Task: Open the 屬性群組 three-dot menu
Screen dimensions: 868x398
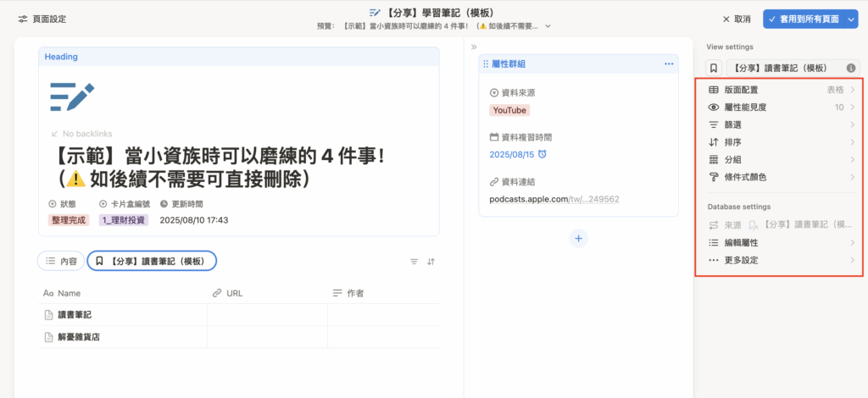Action: (668, 64)
